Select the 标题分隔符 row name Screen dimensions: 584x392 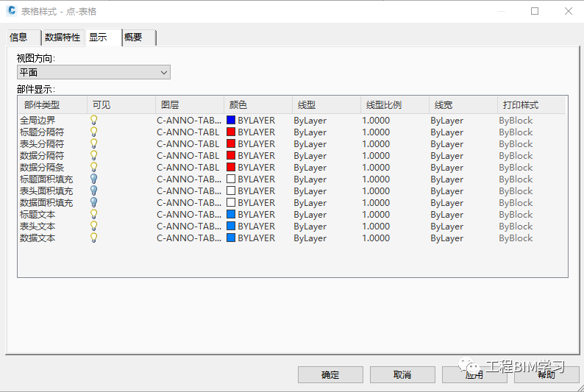(42, 132)
